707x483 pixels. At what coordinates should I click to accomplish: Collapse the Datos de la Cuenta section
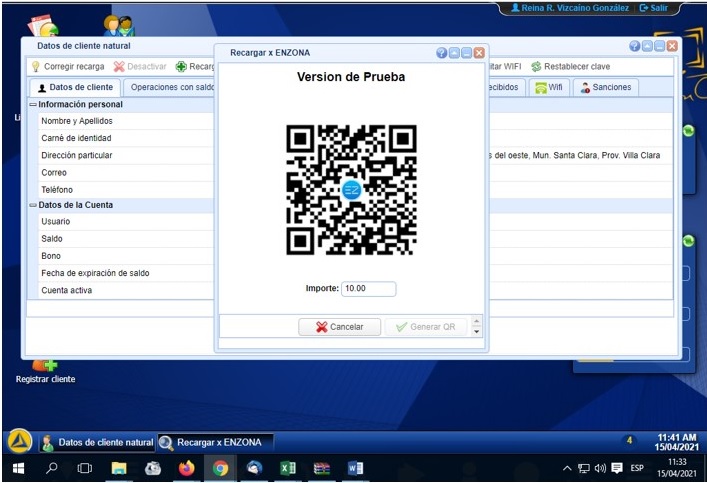tap(33, 205)
